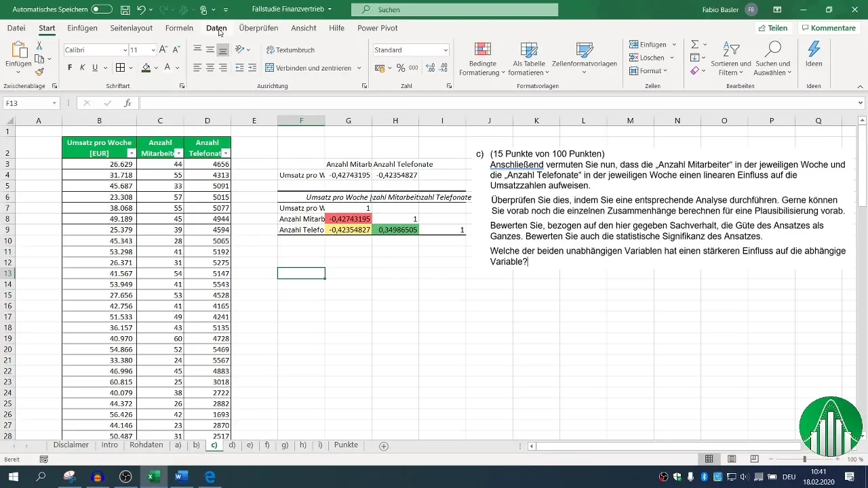Open the Standard number format dropdown
Image resolution: width=868 pixels, height=488 pixels.
click(446, 50)
